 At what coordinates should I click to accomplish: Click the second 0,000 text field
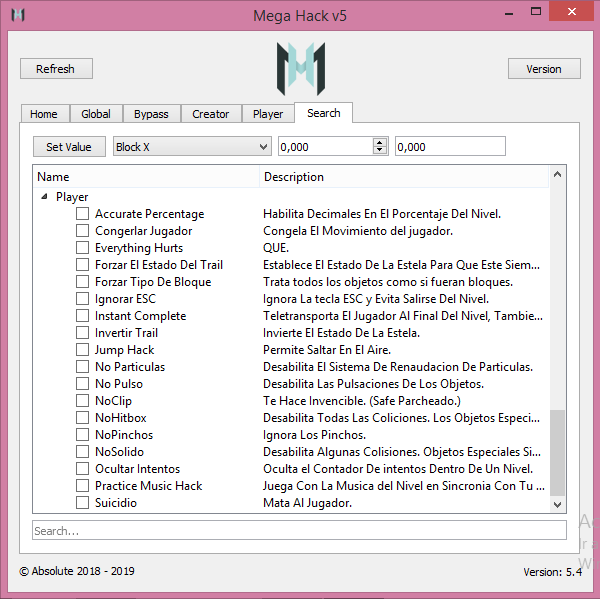click(450, 146)
